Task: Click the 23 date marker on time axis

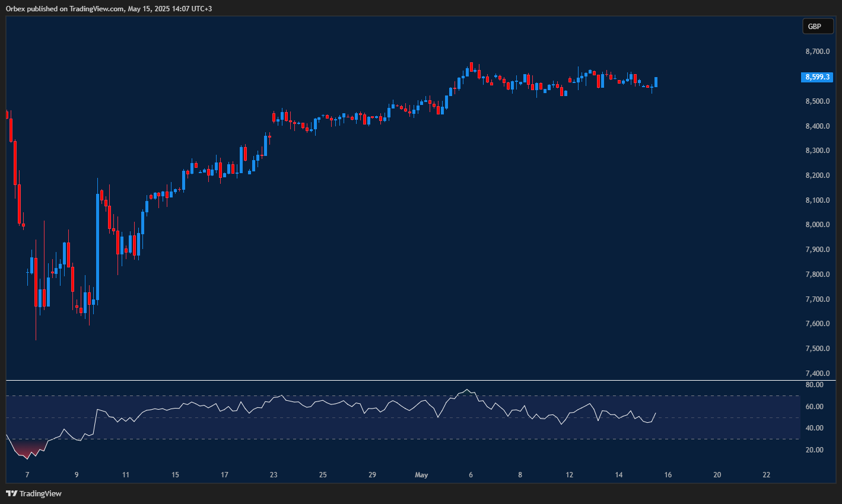Action: (x=274, y=475)
